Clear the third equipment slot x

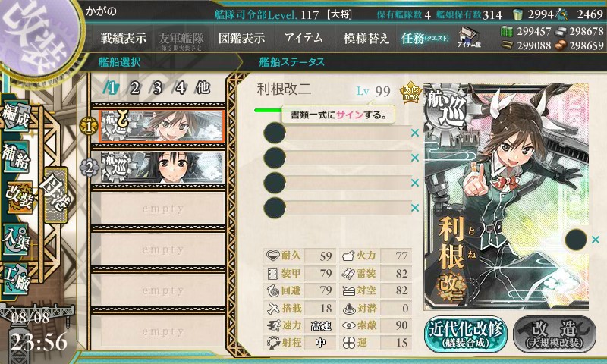click(x=414, y=183)
